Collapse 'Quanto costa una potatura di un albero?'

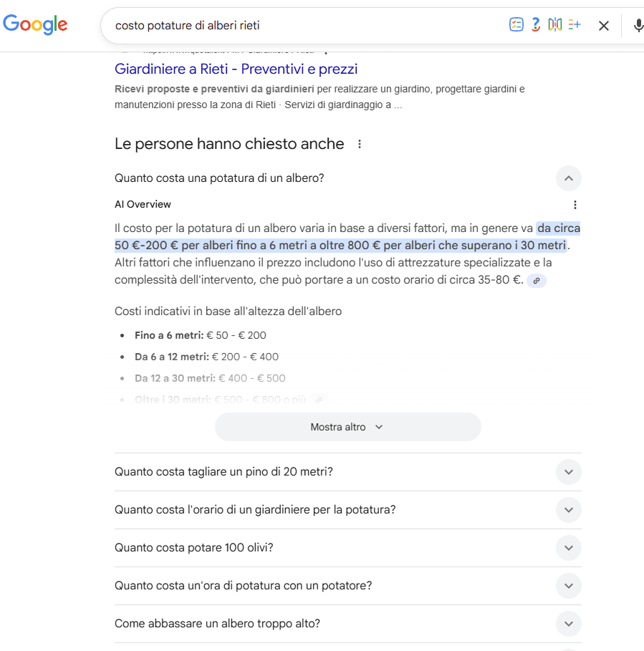(x=568, y=178)
